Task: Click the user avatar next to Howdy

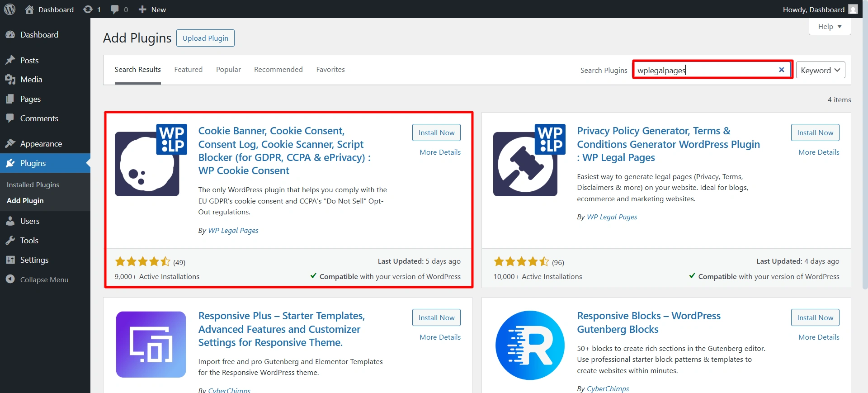Action: [x=853, y=9]
